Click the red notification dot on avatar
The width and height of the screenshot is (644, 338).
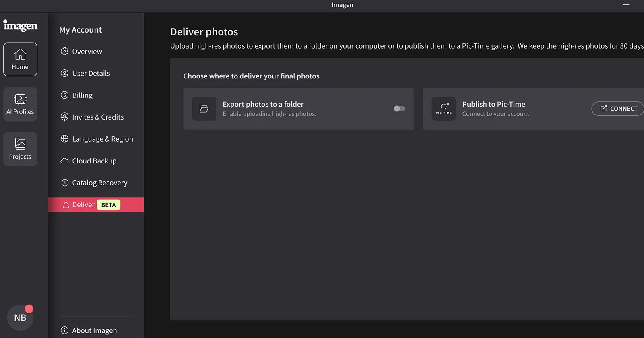pos(29,309)
